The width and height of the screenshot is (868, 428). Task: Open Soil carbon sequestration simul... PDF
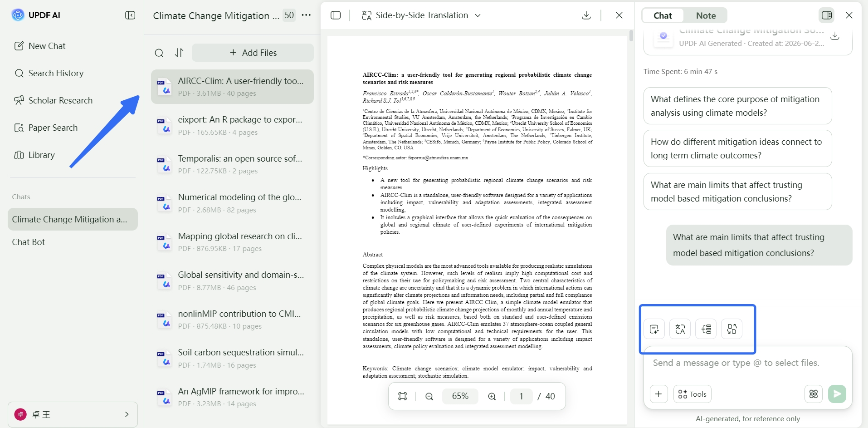pyautogui.click(x=232, y=359)
